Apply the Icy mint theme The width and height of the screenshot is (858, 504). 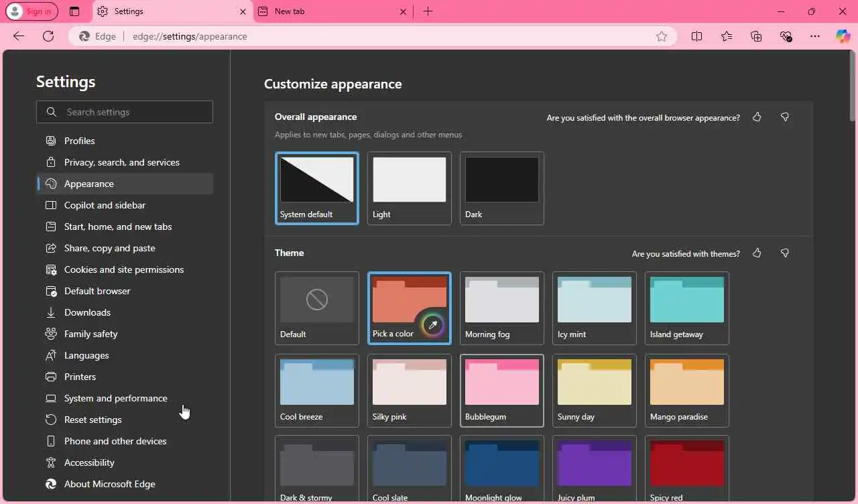595,308
